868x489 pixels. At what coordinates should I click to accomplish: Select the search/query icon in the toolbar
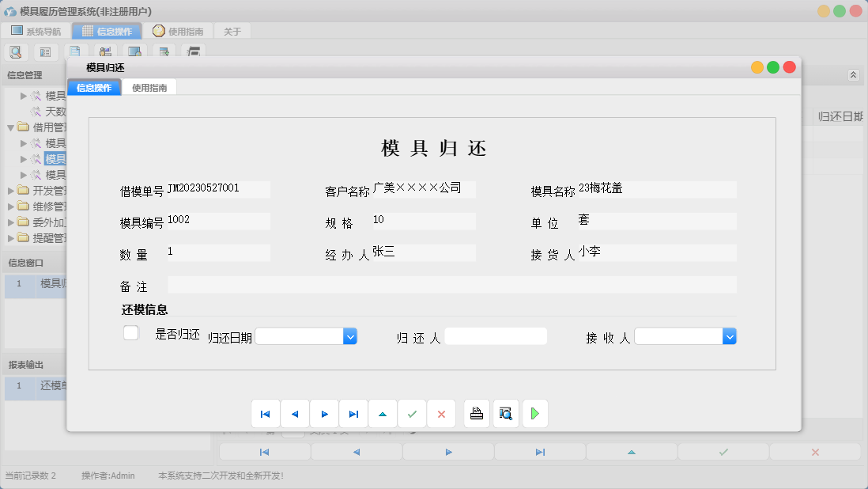pyautogui.click(x=16, y=51)
